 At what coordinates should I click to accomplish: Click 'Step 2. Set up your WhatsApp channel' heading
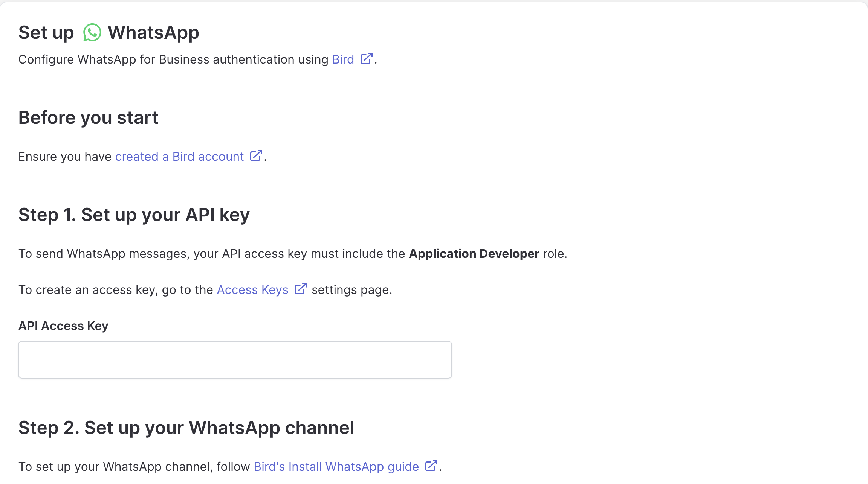click(x=186, y=428)
